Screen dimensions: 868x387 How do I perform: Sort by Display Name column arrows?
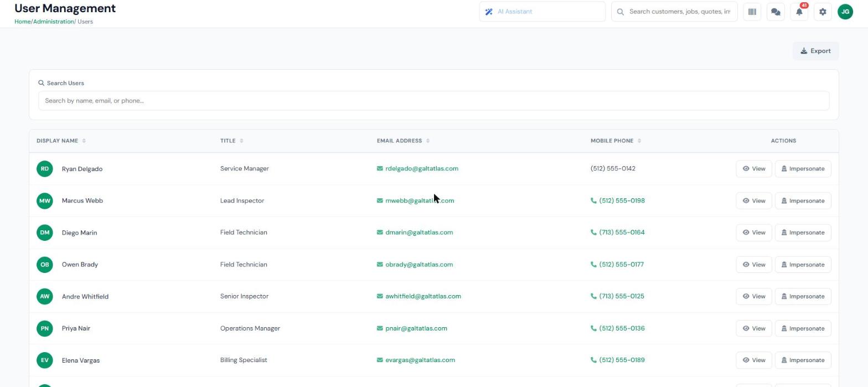pyautogui.click(x=84, y=141)
